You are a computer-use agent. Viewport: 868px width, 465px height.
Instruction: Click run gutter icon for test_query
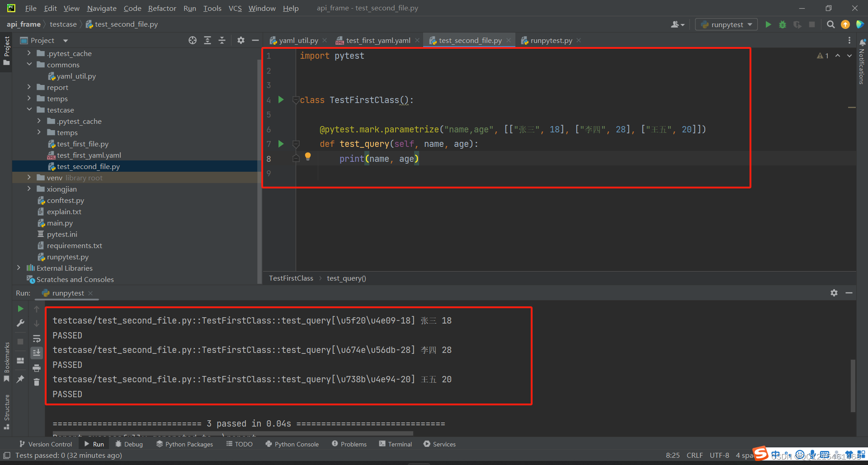click(x=281, y=144)
